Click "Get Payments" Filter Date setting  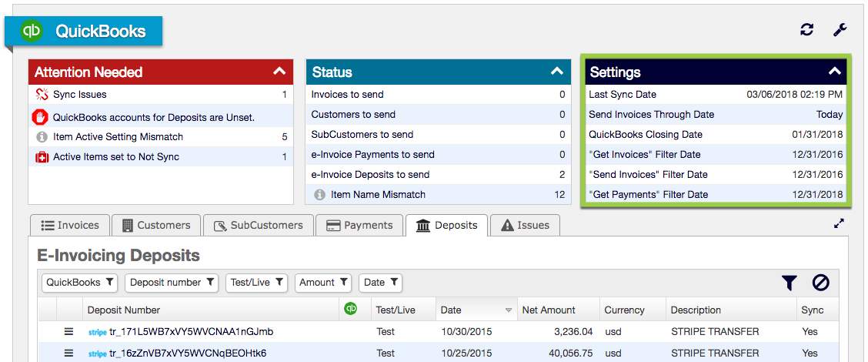(716, 195)
